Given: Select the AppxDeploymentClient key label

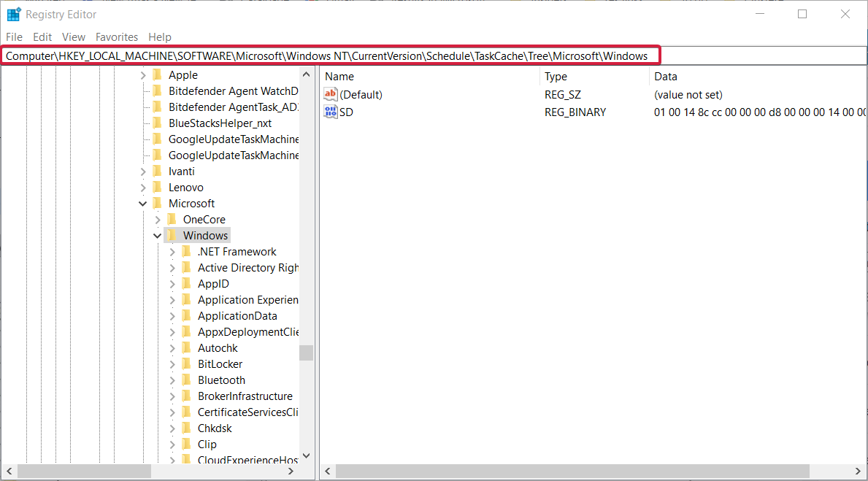Looking at the screenshot, I should click(248, 331).
